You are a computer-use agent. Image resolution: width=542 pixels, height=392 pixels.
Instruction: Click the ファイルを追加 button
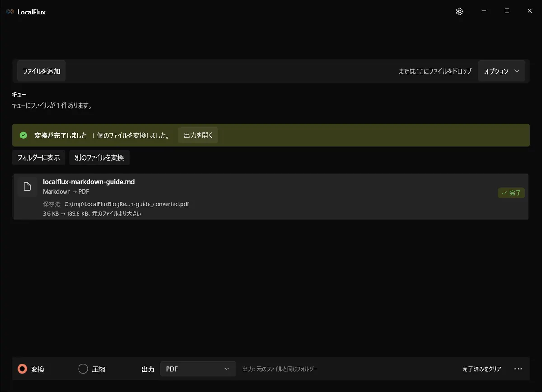(42, 71)
